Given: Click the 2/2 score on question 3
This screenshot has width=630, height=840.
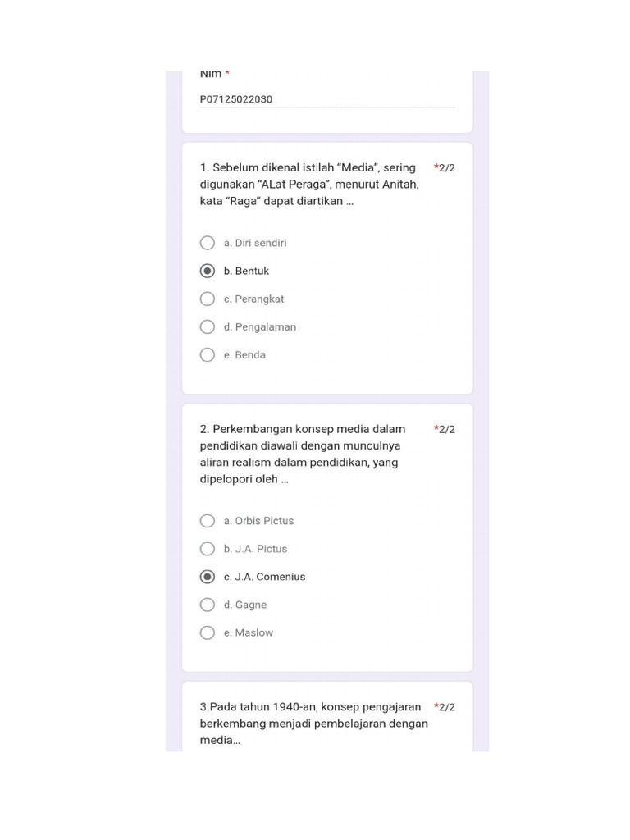Looking at the screenshot, I should (445, 707).
